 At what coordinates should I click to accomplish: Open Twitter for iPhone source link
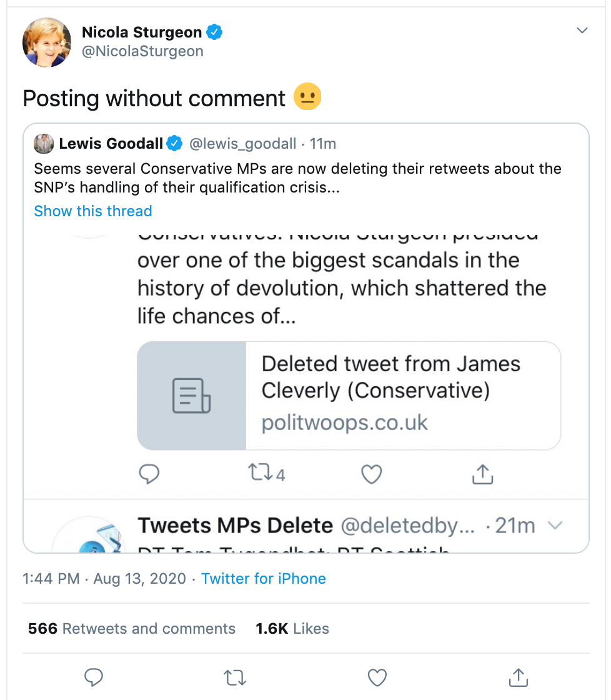263,579
